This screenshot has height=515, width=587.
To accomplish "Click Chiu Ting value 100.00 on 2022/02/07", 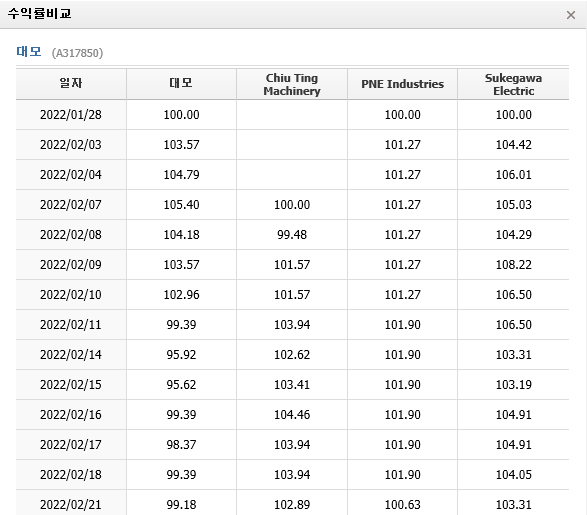I will pyautogui.click(x=292, y=204).
